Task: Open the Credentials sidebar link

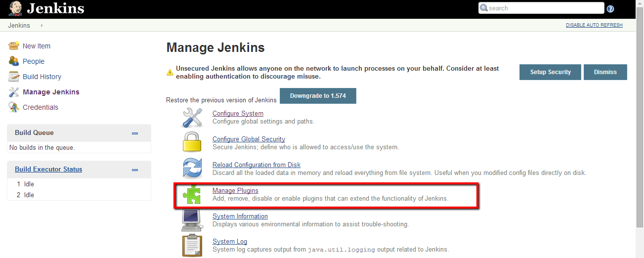Action: click(x=41, y=107)
